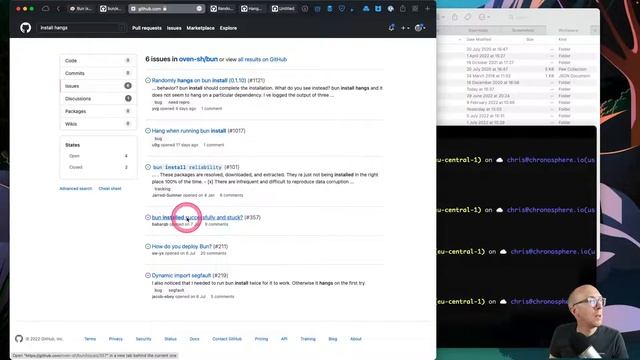Click the status icon beside 'How do you deploy Bun?'
This screenshot has height=360, width=640.
[148, 247]
